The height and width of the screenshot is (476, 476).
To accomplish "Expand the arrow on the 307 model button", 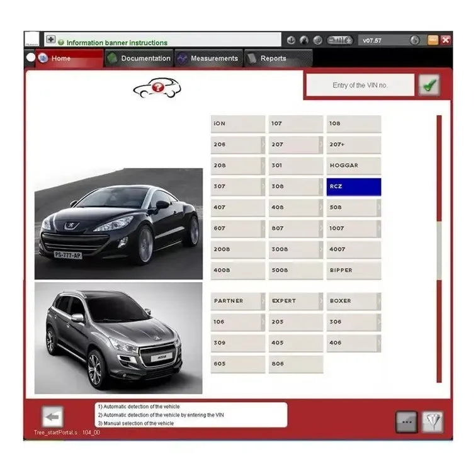I will 263,186.
